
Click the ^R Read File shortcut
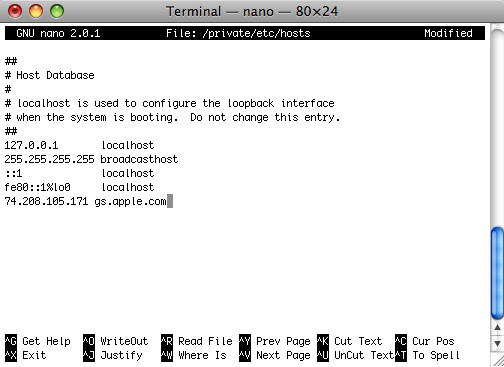tap(196, 341)
